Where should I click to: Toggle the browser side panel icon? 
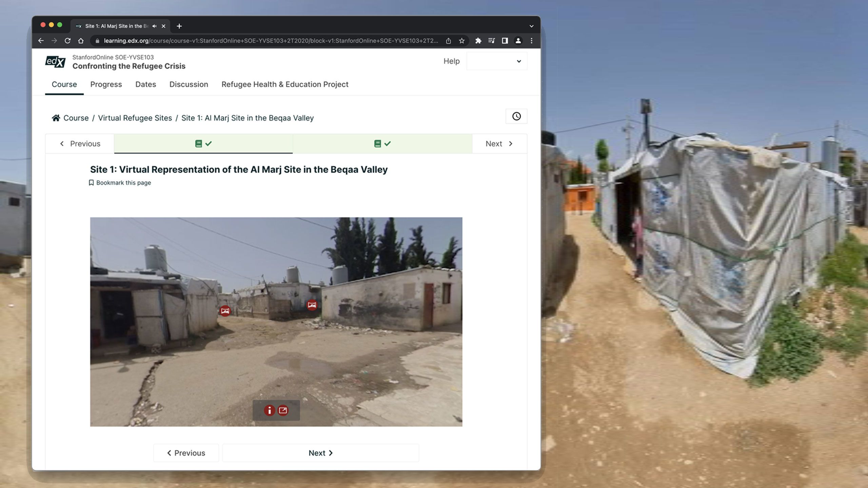[505, 41]
